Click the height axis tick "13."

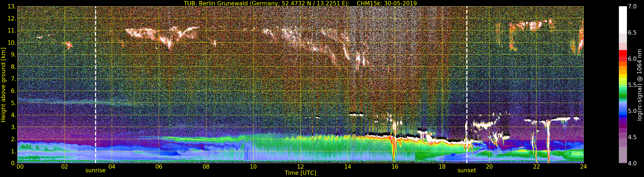(x=12, y=6)
